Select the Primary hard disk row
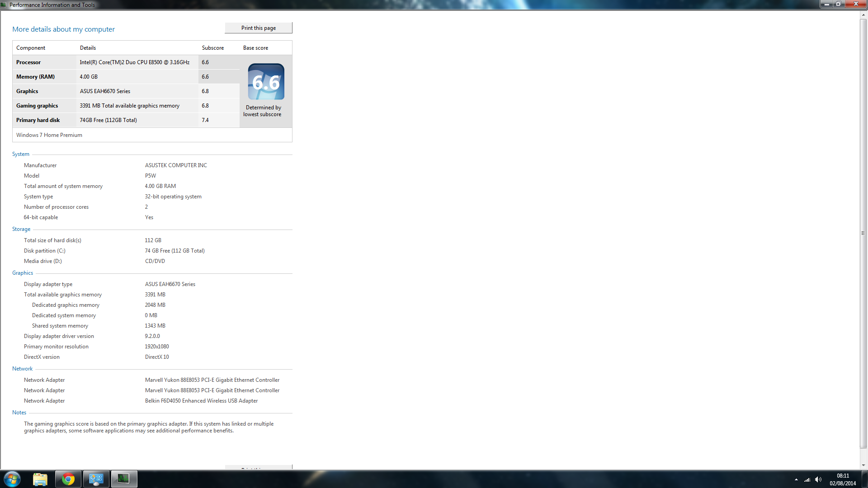 [126, 120]
